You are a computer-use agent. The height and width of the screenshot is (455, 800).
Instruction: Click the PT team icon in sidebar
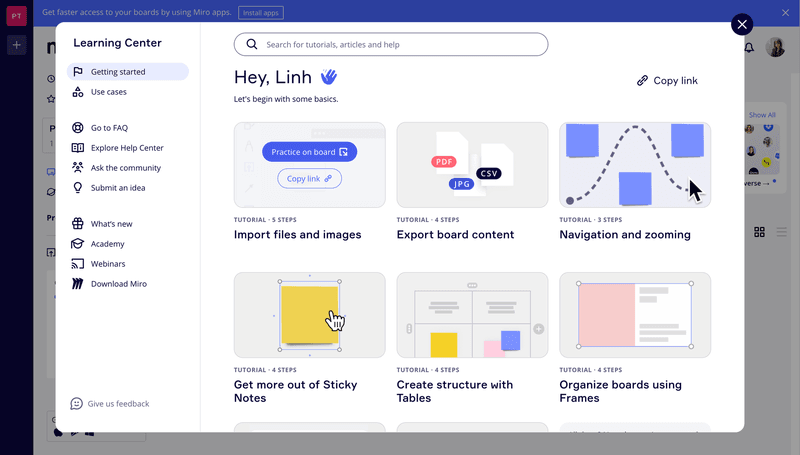16,16
